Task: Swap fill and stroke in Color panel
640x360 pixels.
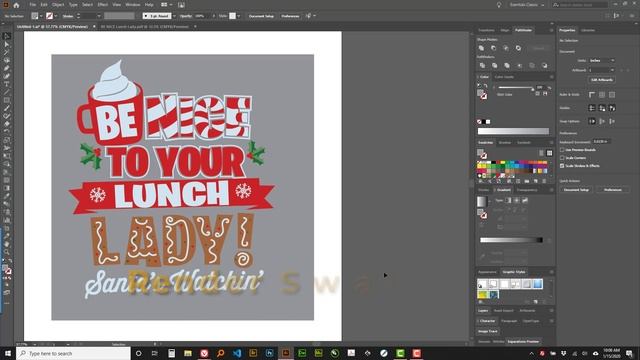Action: pyautogui.click(x=485, y=86)
